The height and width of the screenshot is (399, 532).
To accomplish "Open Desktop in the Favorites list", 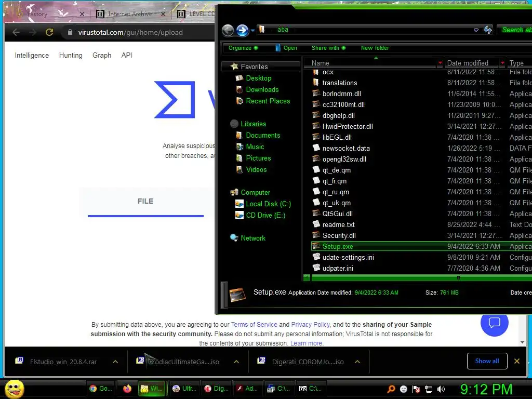I will point(258,78).
